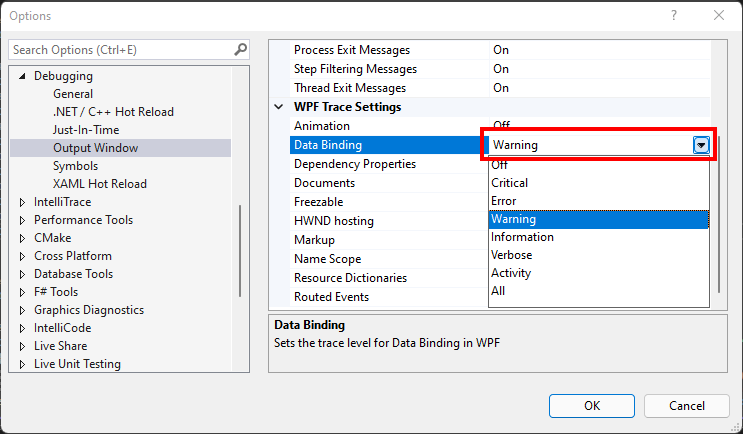Select the Freezable setting row

pyautogui.click(x=389, y=202)
